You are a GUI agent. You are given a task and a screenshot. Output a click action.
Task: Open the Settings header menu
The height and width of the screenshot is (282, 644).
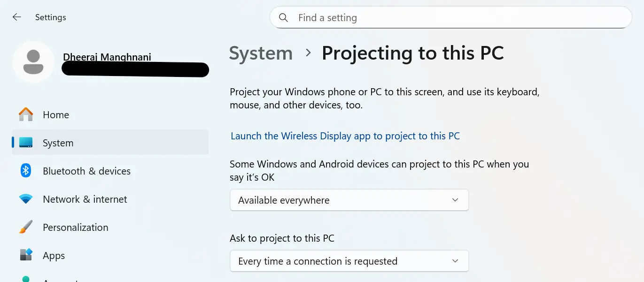50,17
